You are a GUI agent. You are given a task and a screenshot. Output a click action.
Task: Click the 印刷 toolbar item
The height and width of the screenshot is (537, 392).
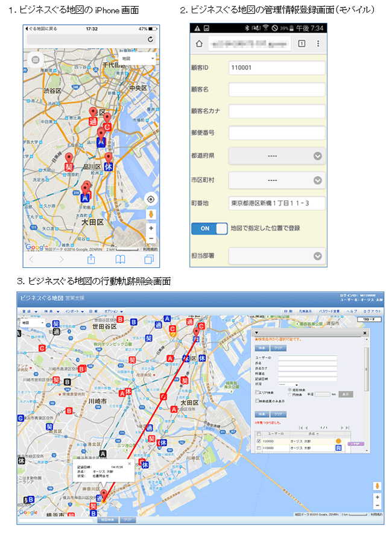coord(288,311)
